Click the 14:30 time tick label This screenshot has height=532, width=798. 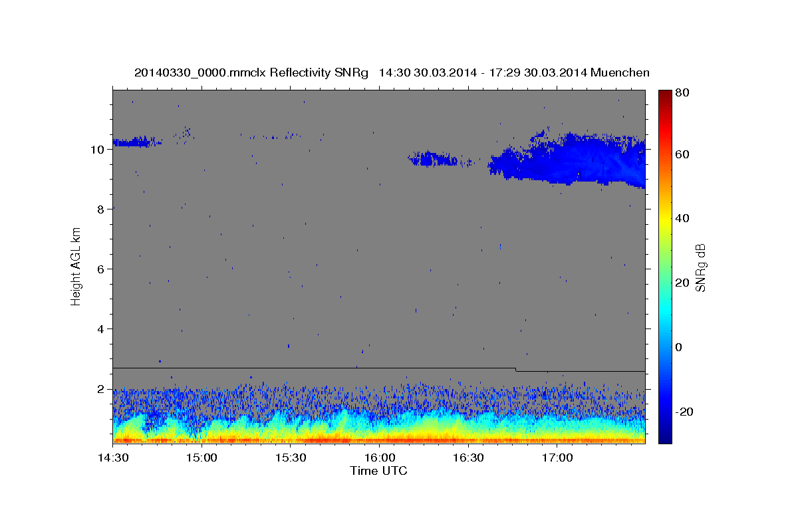click(x=113, y=458)
